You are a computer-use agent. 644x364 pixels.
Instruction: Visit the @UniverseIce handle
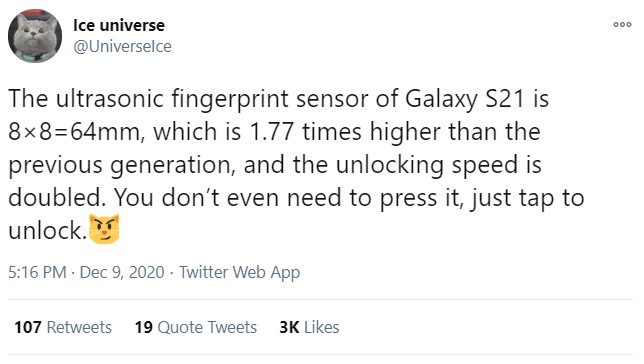pos(122,46)
